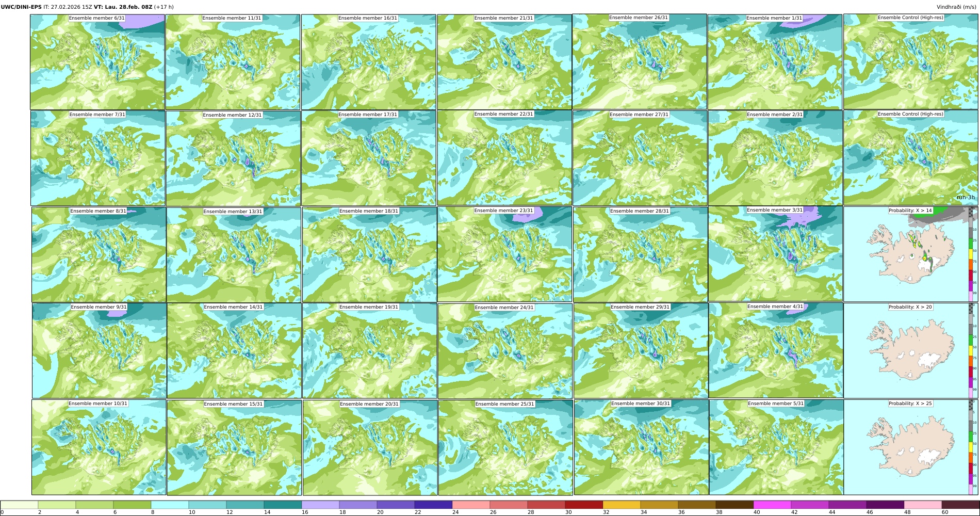
Task: Click the 'Ensemble member 28/31' label
Action: pos(640,211)
